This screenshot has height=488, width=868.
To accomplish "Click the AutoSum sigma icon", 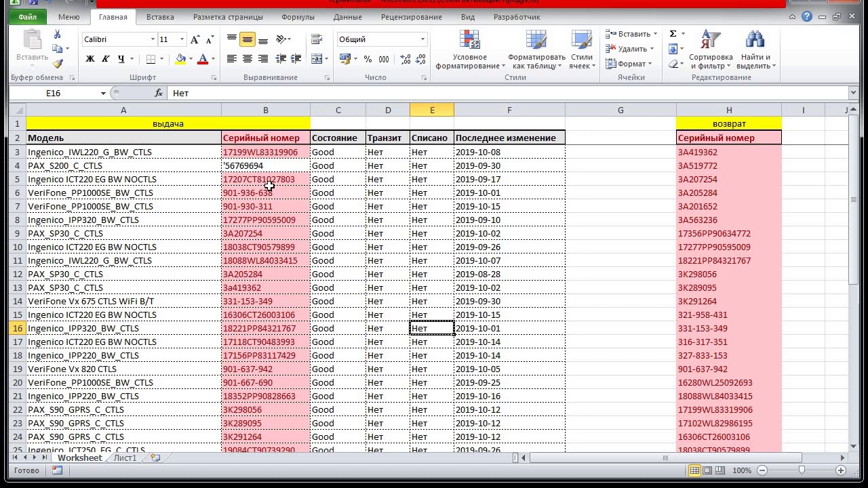I will 673,34.
